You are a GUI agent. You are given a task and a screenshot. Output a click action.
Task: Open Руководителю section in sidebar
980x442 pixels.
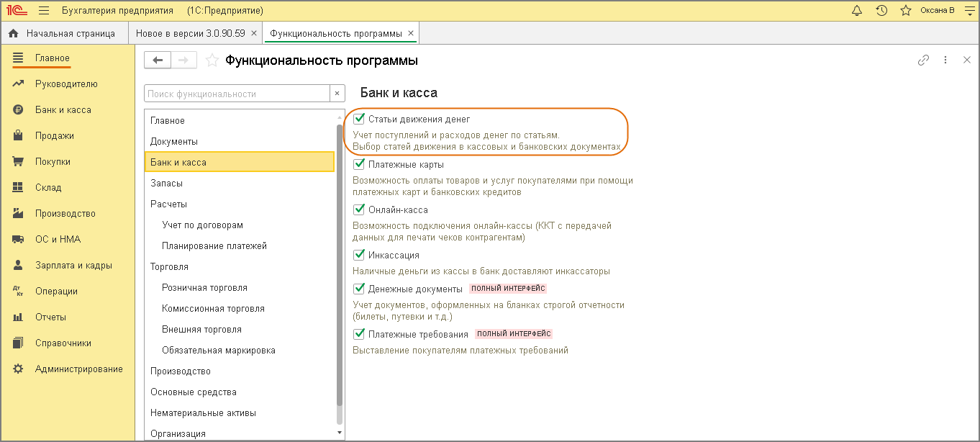68,84
